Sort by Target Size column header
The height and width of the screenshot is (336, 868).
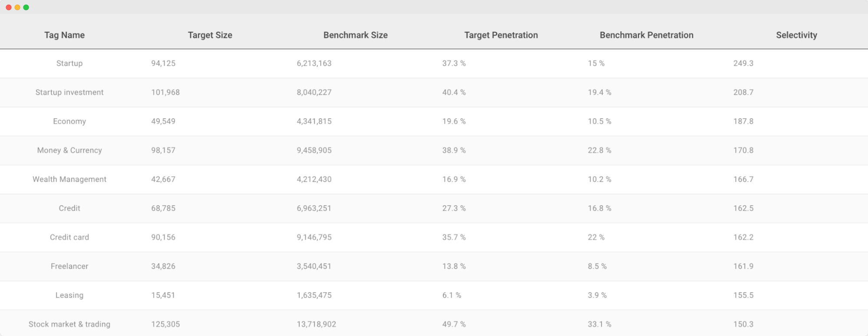tap(210, 35)
